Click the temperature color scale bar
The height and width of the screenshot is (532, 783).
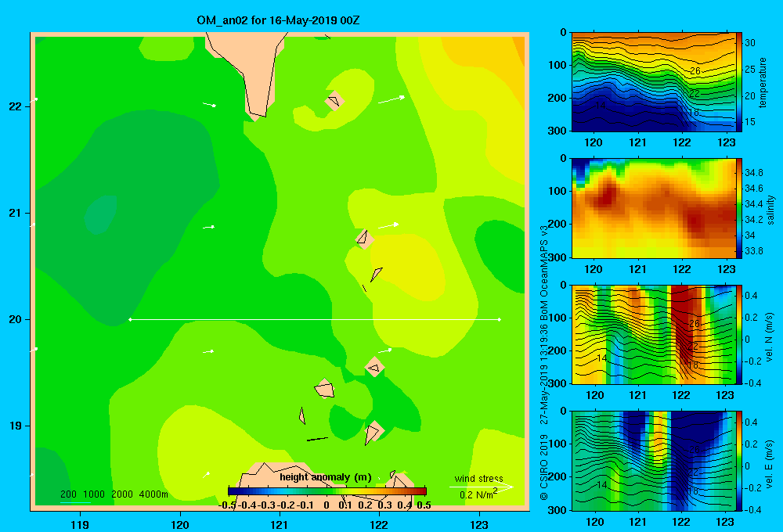(738, 82)
